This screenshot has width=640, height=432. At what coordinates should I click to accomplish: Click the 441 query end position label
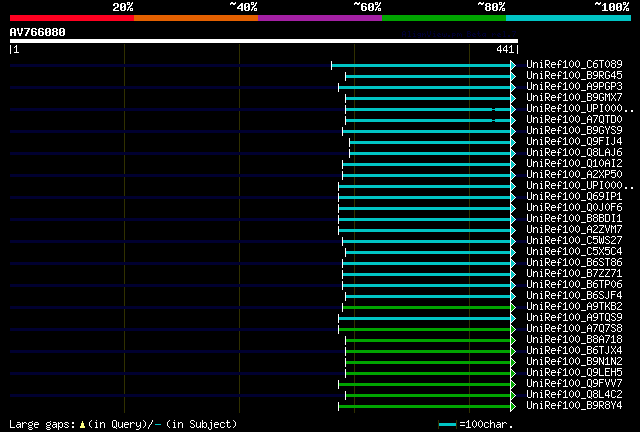(x=505, y=49)
